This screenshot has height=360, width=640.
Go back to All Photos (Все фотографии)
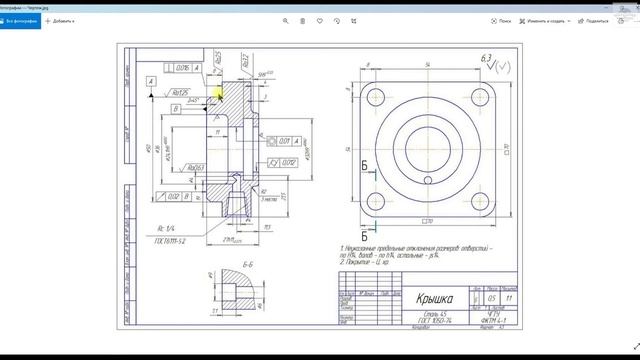click(x=20, y=21)
